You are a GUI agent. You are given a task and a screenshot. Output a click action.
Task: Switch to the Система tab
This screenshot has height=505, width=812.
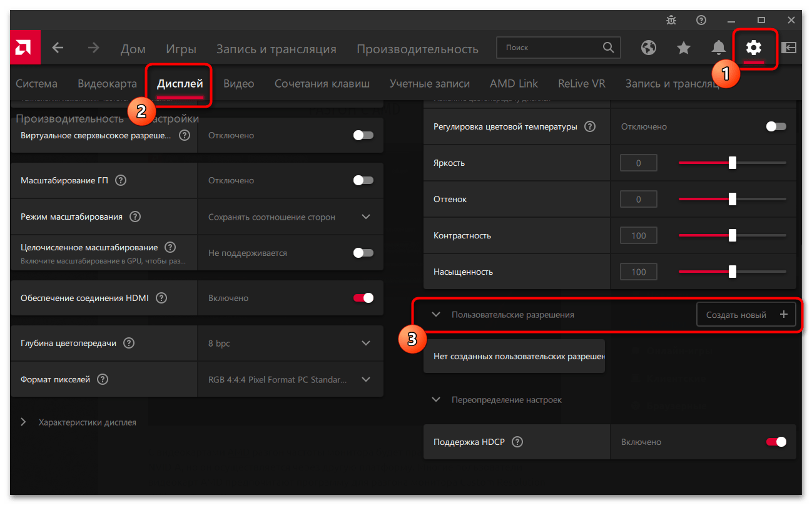point(36,83)
